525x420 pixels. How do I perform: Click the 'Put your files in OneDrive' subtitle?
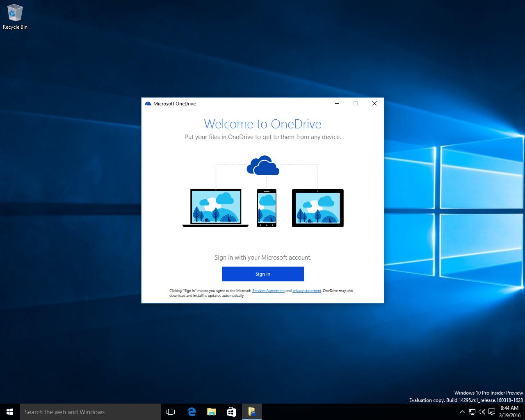click(x=262, y=137)
